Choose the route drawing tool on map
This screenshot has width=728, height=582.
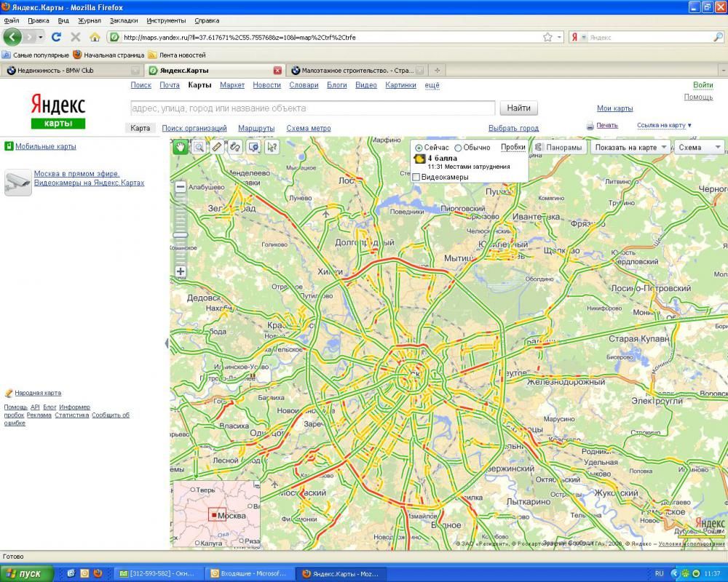tap(235, 147)
